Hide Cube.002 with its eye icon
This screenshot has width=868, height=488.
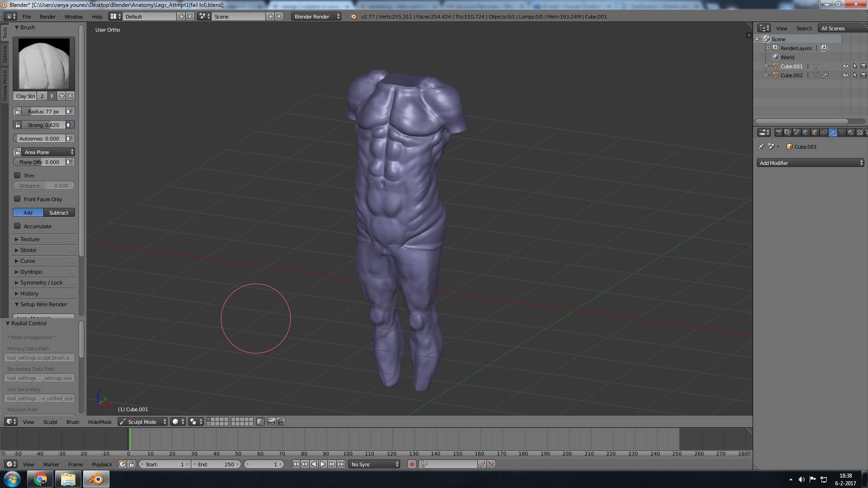click(x=845, y=75)
